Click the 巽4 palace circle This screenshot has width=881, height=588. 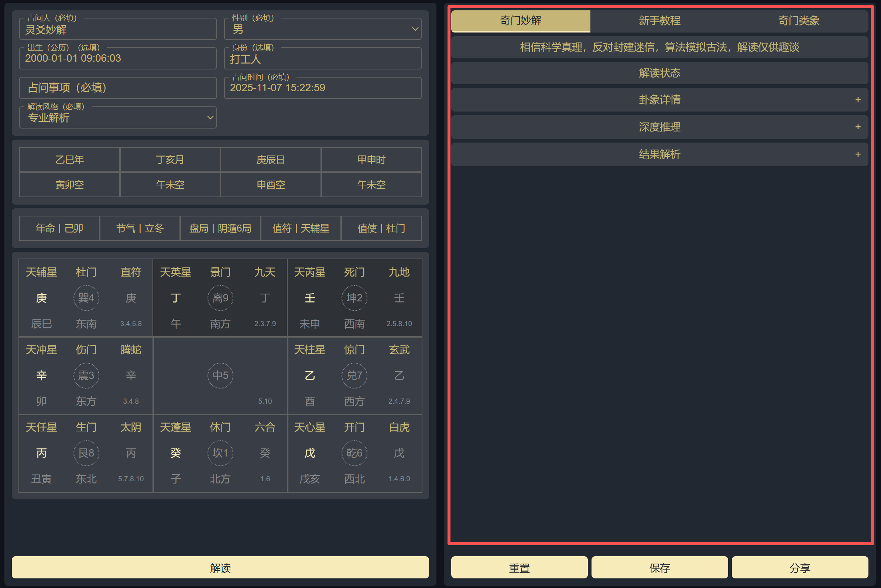(x=86, y=298)
